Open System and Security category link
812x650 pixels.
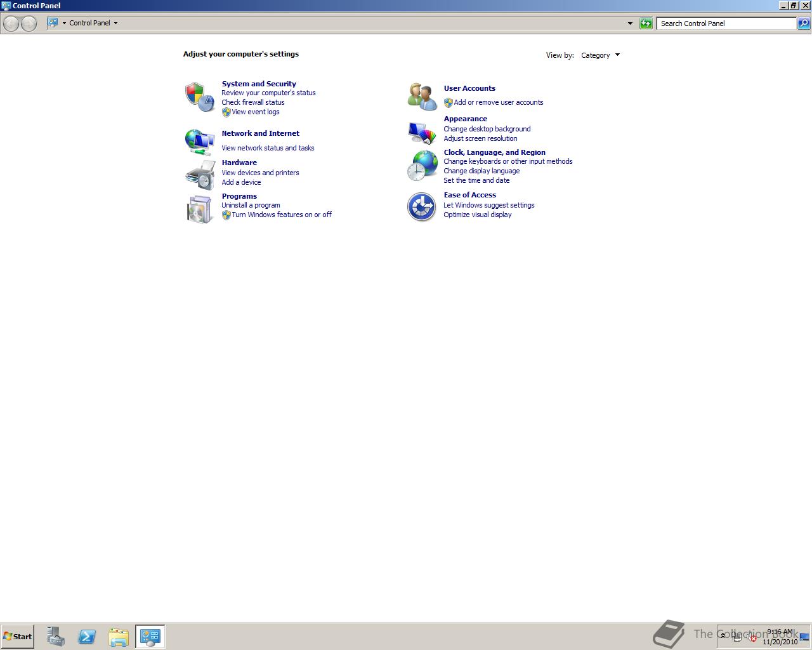[259, 84]
